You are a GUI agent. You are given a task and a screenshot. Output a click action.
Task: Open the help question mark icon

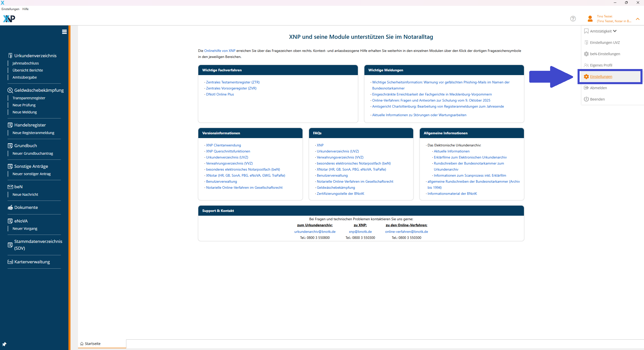click(573, 19)
